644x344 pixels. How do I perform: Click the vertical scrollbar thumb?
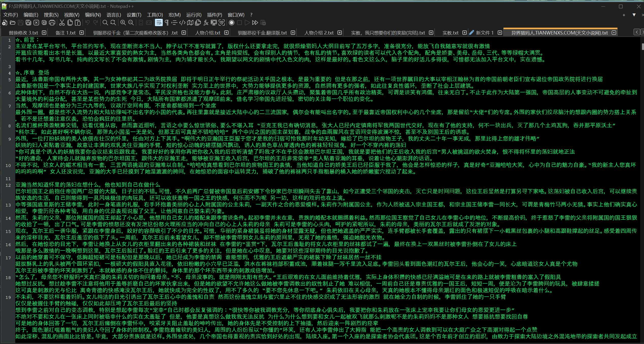coord(642,47)
